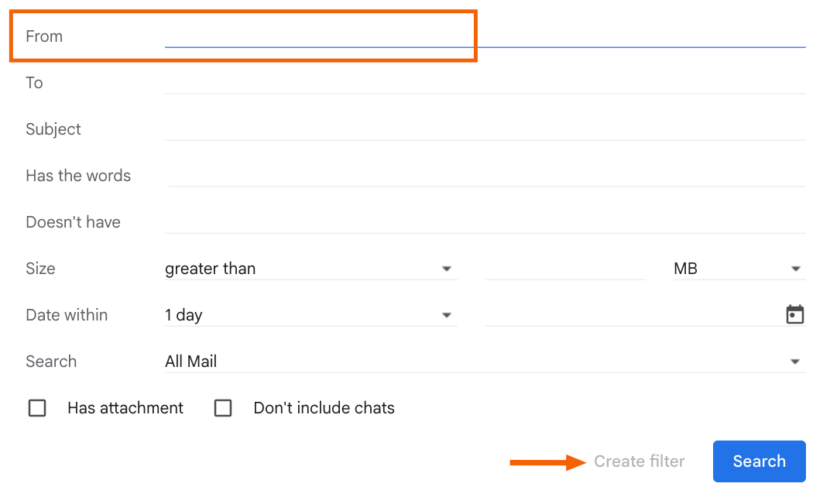Click the dropdown arrow next to MB
Viewport: 830px width, 504px height.
795,269
